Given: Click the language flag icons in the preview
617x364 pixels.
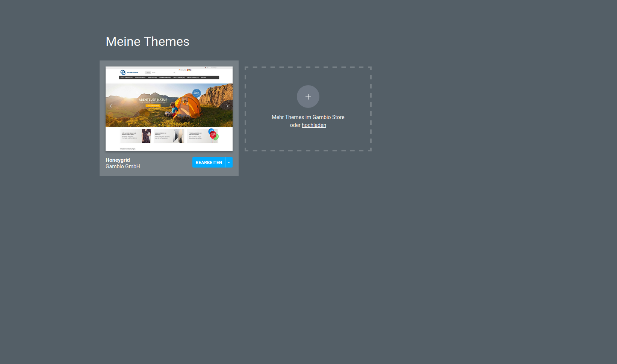Looking at the screenshot, I should click(189, 70).
